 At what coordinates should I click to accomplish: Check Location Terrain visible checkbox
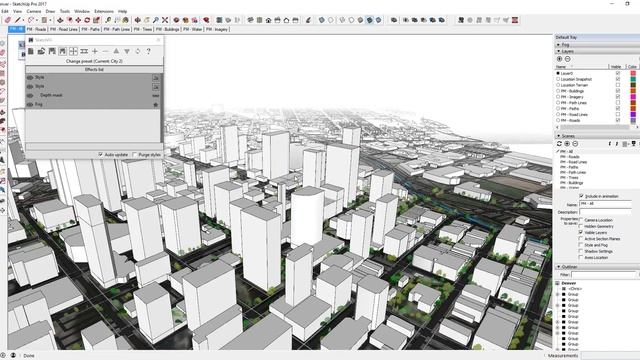(x=618, y=85)
